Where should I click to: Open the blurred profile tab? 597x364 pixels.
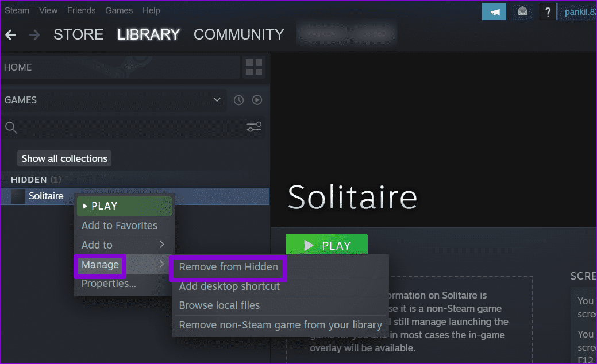(346, 34)
